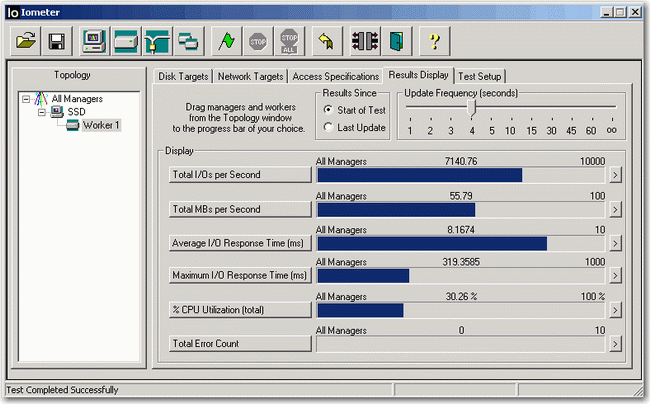The width and height of the screenshot is (650, 404).
Task: Click the 30.26 % CPU value
Action: (461, 296)
